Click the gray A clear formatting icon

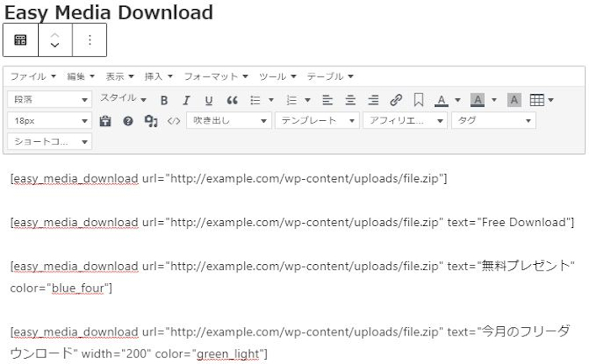(514, 100)
